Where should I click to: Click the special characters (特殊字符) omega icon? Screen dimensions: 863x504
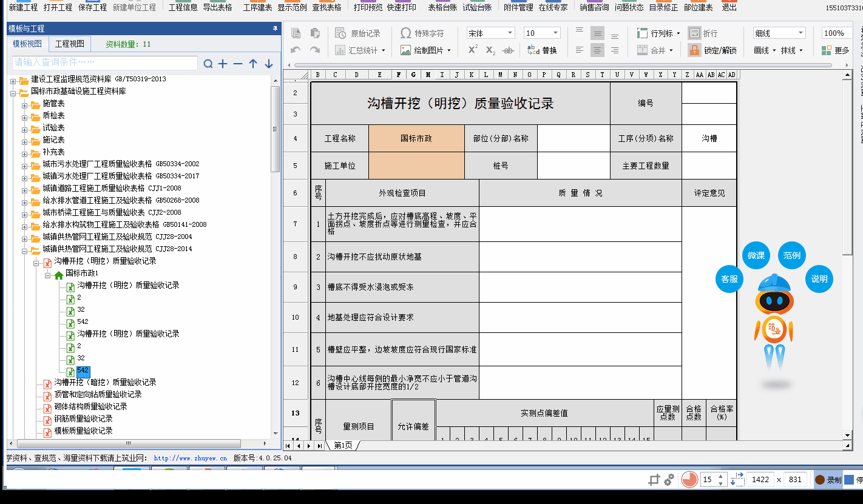tap(405, 33)
